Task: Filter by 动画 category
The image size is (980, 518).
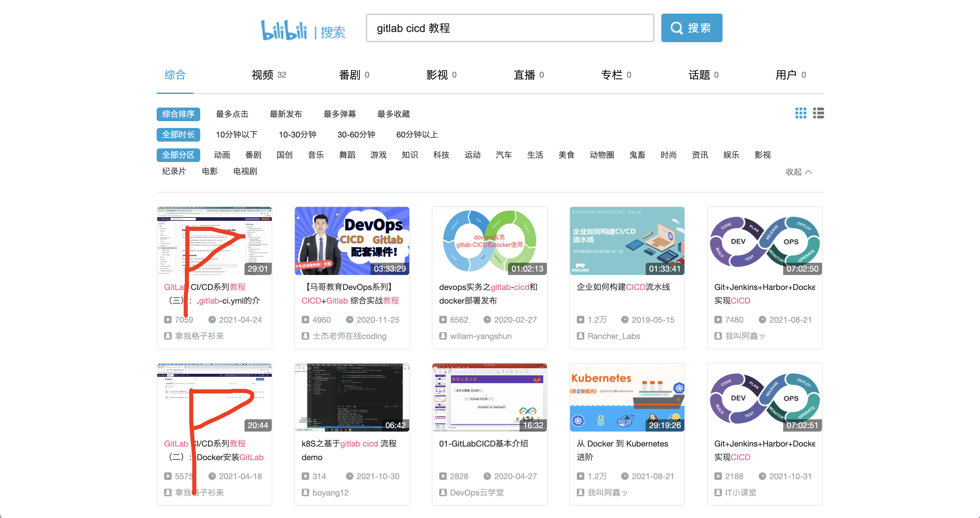Action: (222, 155)
